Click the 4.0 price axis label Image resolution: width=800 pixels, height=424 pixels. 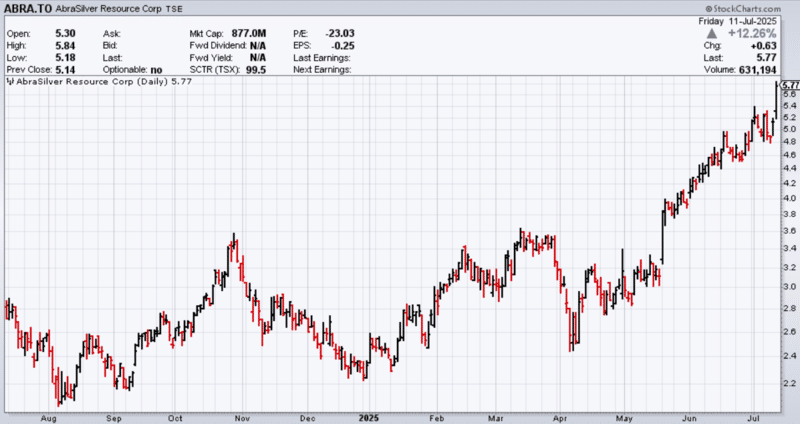pyautogui.click(x=790, y=198)
